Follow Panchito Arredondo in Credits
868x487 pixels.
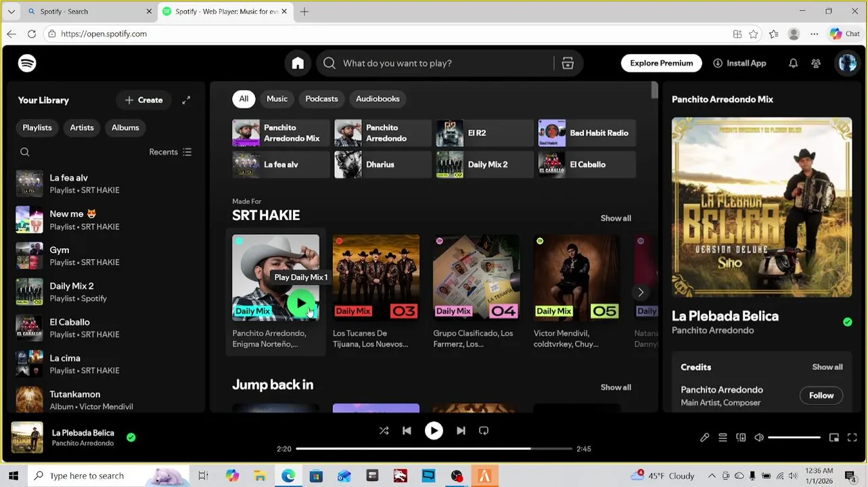pos(821,396)
